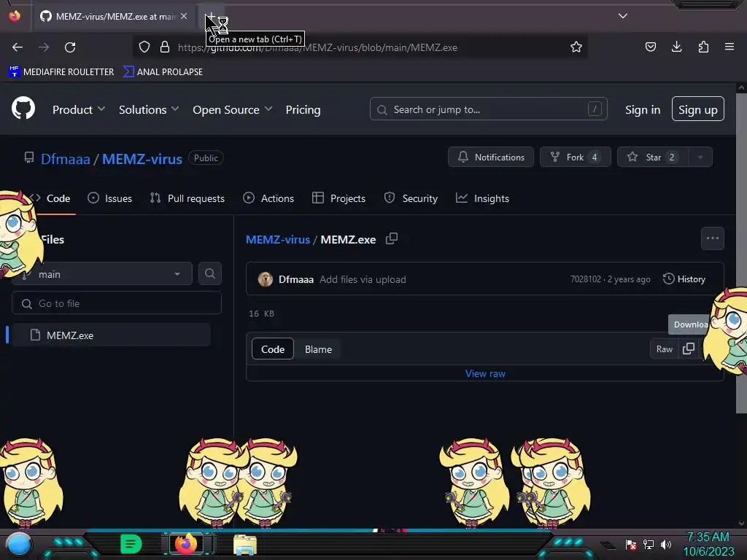
Task: Open the MEMZ-virus breadcrumb link
Action: coord(278,239)
